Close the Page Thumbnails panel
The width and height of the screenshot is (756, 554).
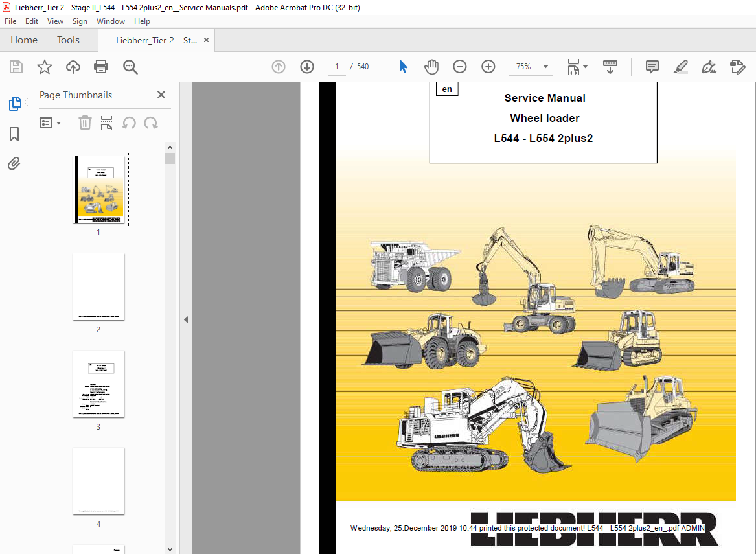click(161, 95)
